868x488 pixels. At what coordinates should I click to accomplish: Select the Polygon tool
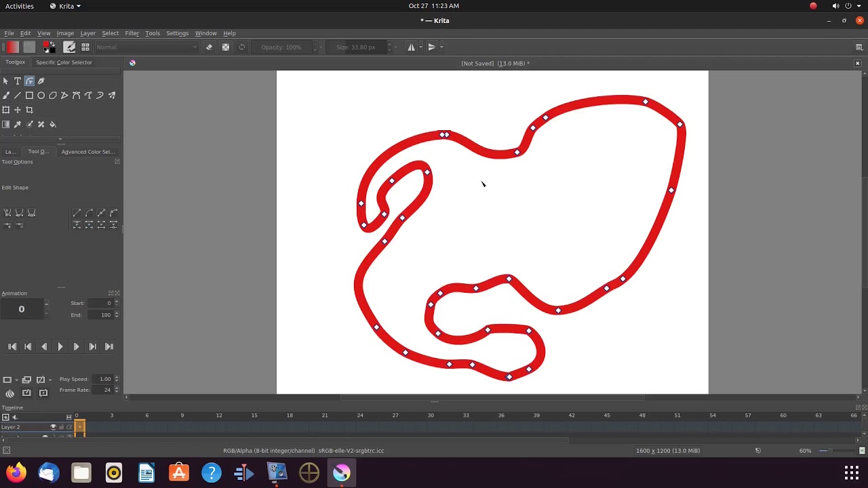pyautogui.click(x=53, y=96)
